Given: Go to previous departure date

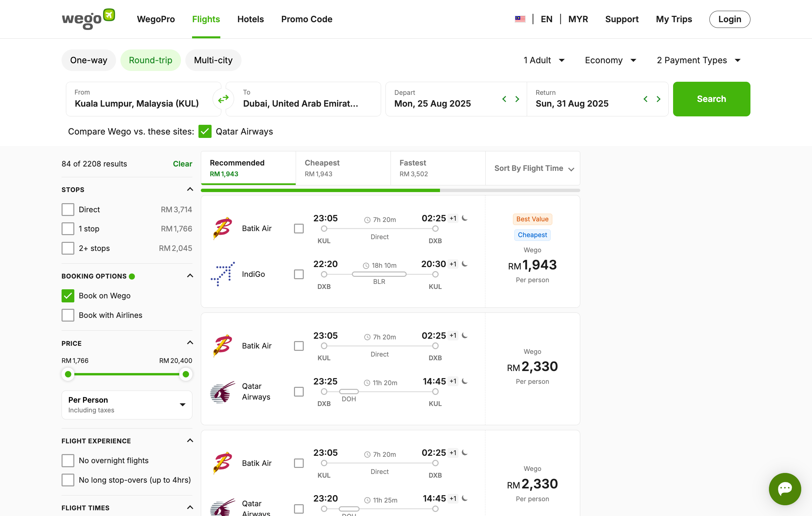Looking at the screenshot, I should pyautogui.click(x=504, y=99).
